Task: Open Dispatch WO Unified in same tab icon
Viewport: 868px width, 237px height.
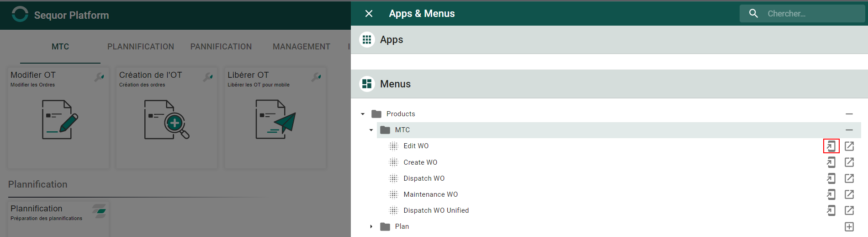Action: [x=831, y=210]
